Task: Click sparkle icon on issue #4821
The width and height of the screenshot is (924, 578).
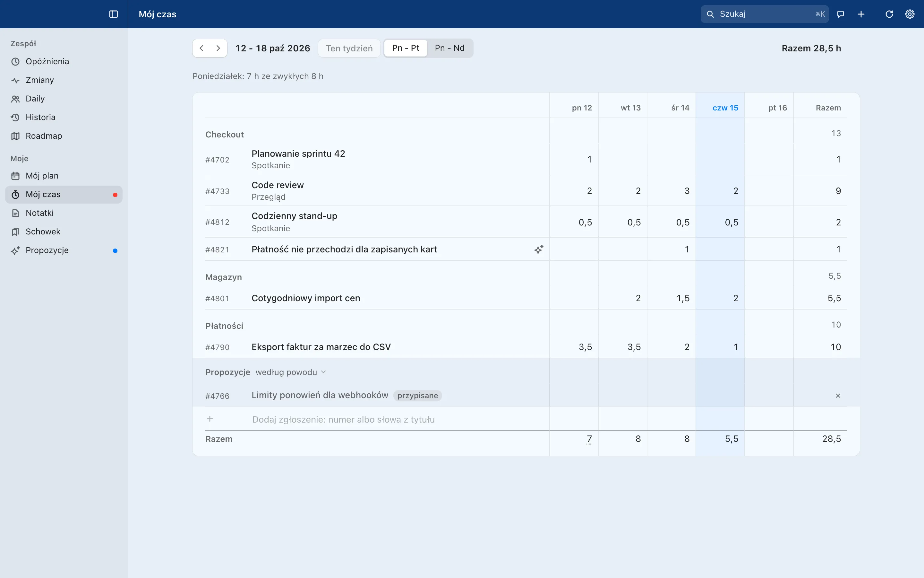Action: pyautogui.click(x=539, y=250)
